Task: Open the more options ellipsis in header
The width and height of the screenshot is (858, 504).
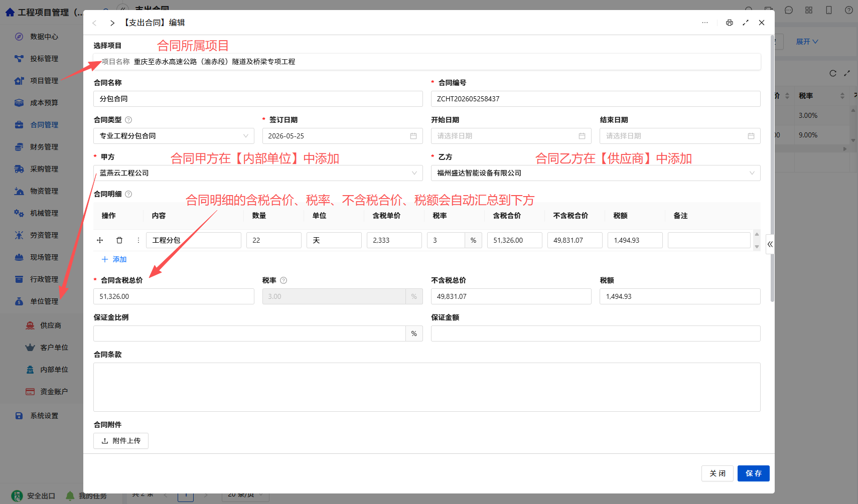Action: click(705, 23)
